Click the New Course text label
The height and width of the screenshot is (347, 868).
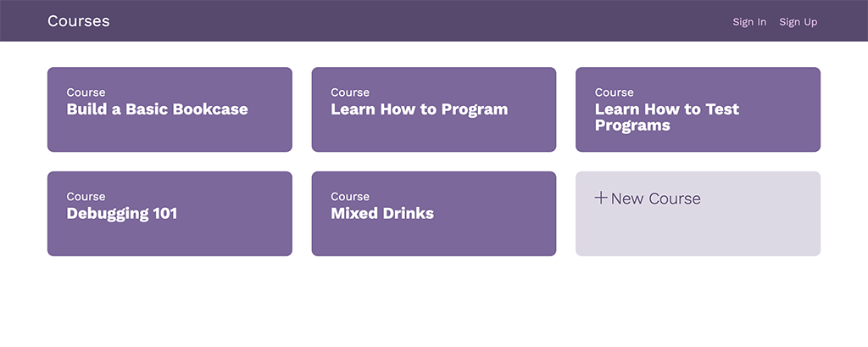[655, 199]
